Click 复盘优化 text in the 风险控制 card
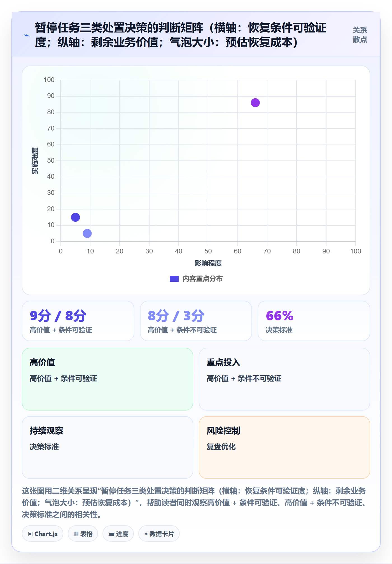The height and width of the screenshot is (564, 392). click(221, 447)
